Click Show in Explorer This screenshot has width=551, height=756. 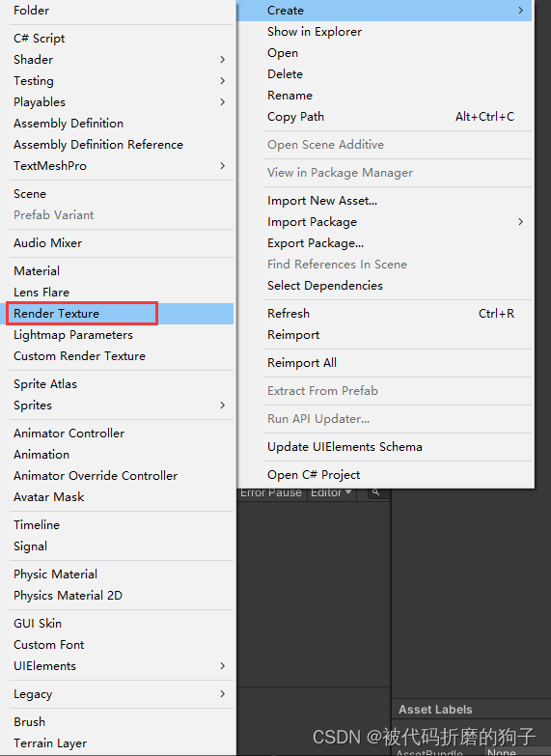click(x=385, y=32)
